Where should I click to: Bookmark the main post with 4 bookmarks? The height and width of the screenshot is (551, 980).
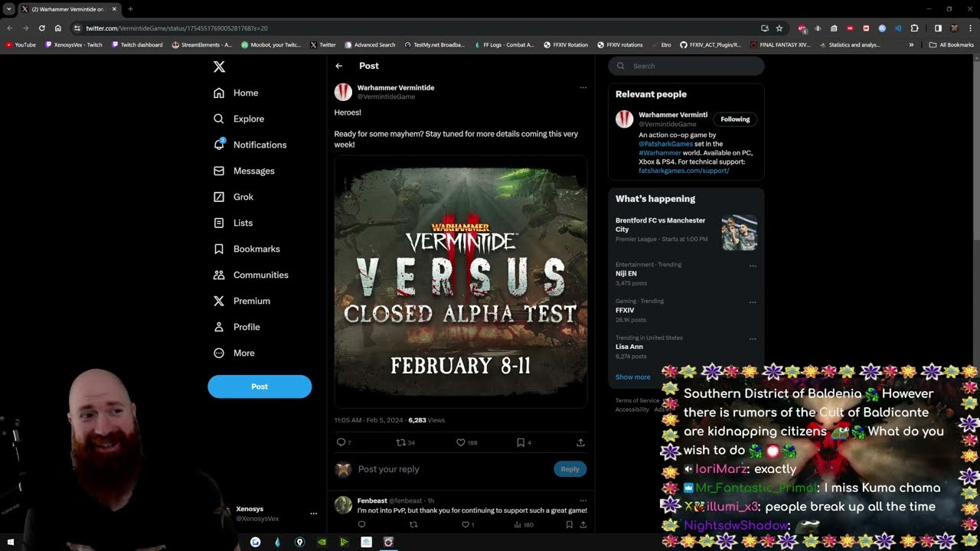[x=524, y=442]
